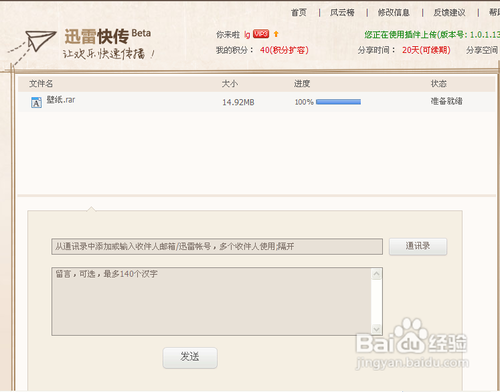Open the 风云榜 navigation link

342,13
